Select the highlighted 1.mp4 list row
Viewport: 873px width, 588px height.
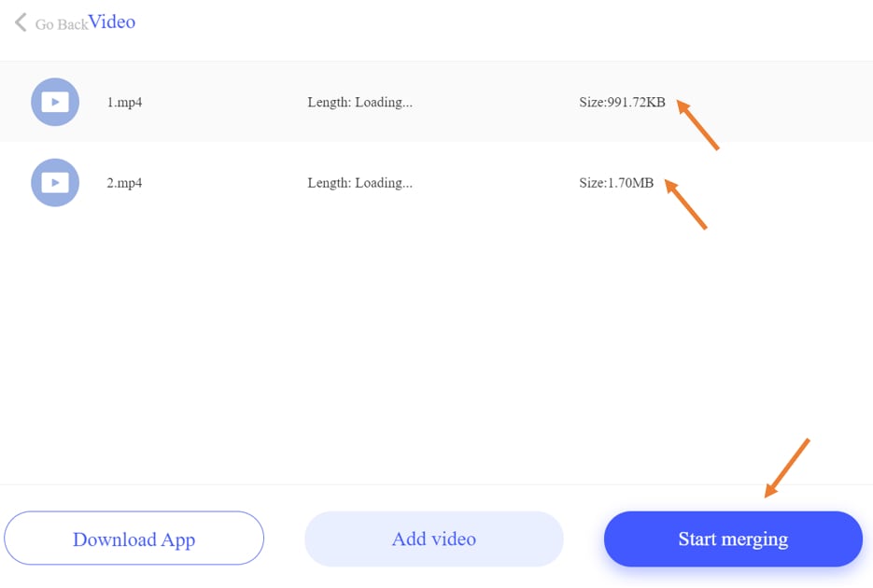tap(467, 102)
